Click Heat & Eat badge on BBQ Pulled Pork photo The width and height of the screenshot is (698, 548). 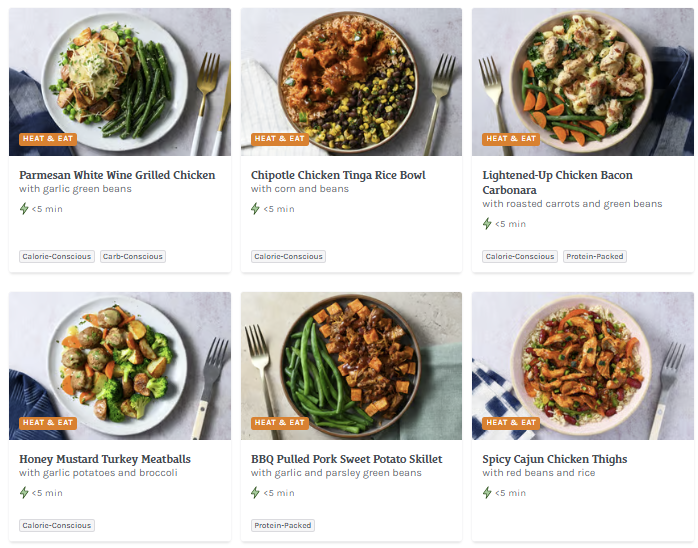279,423
